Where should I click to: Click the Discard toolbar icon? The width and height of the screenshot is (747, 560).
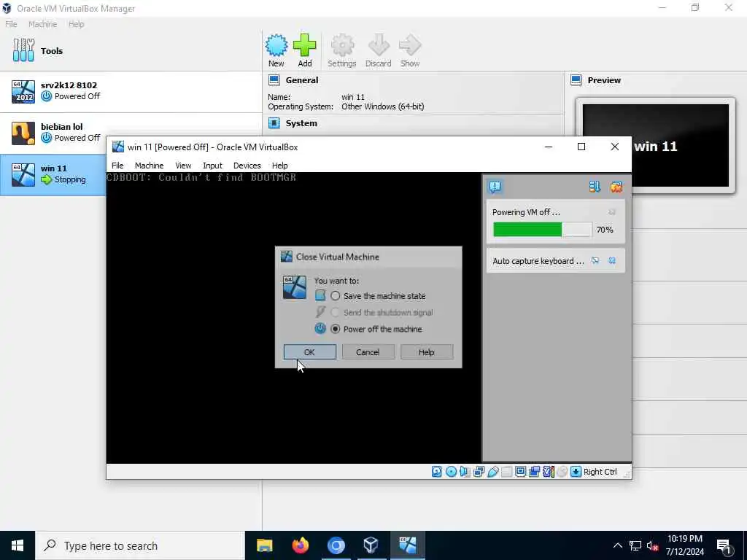click(379, 50)
